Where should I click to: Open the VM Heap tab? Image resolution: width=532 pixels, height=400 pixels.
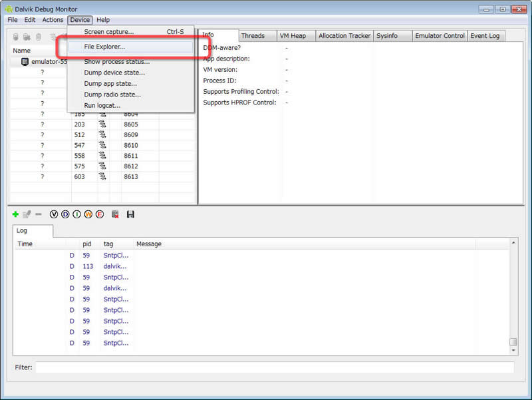tap(296, 36)
